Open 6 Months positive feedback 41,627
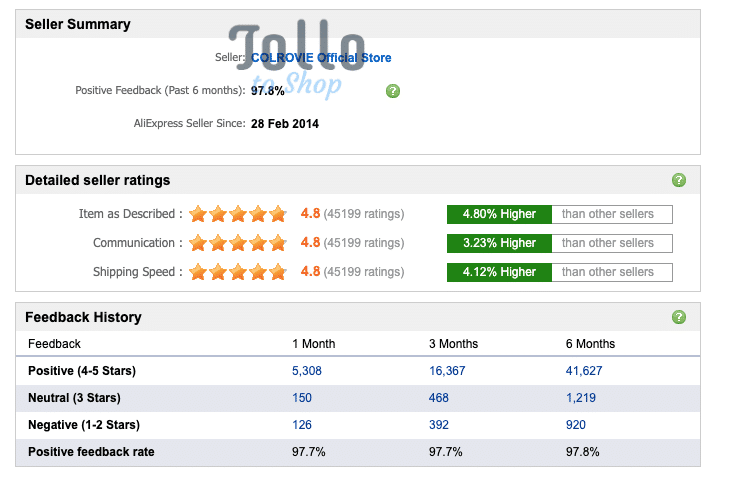 pyautogui.click(x=584, y=371)
